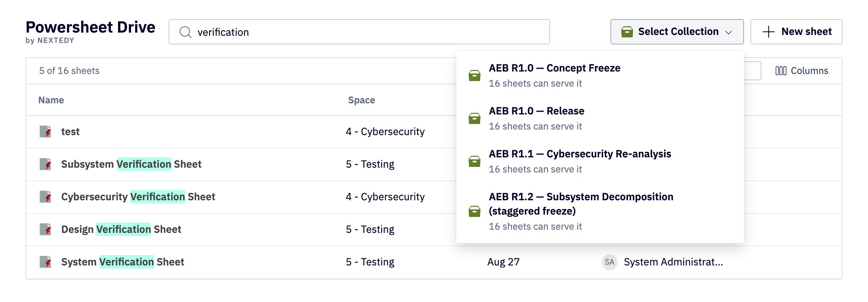Choose AEB R1.2 — Subsystem Decomposition collection
The height and width of the screenshot is (302, 868).
point(600,211)
